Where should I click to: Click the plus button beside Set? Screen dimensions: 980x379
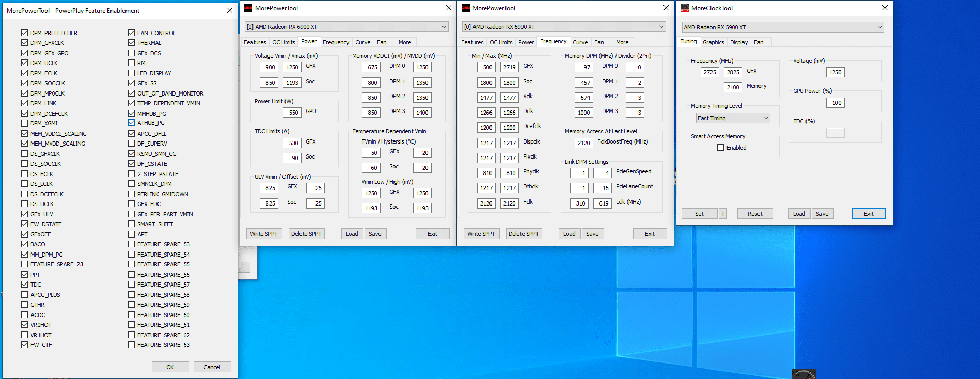tap(723, 214)
